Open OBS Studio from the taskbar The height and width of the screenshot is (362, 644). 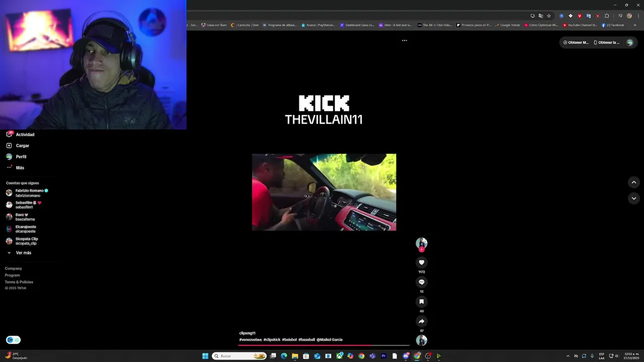click(428, 356)
